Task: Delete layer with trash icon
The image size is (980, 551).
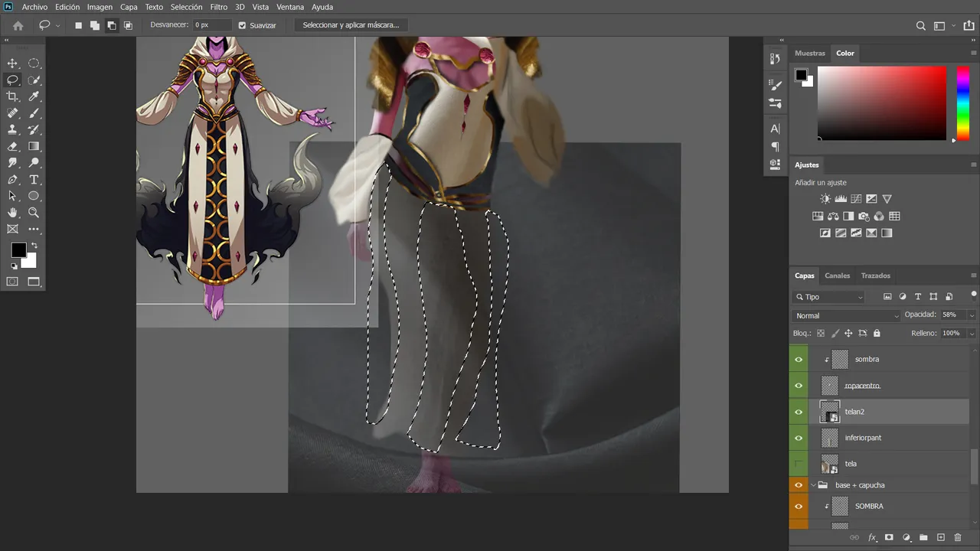Action: tap(958, 538)
